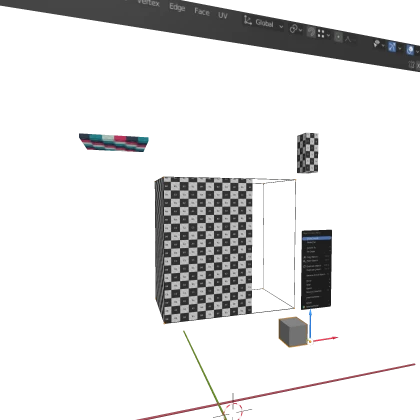Click the blue Z-axis gizmo arrow
This screenshot has width=420, height=420.
[x=310, y=324]
